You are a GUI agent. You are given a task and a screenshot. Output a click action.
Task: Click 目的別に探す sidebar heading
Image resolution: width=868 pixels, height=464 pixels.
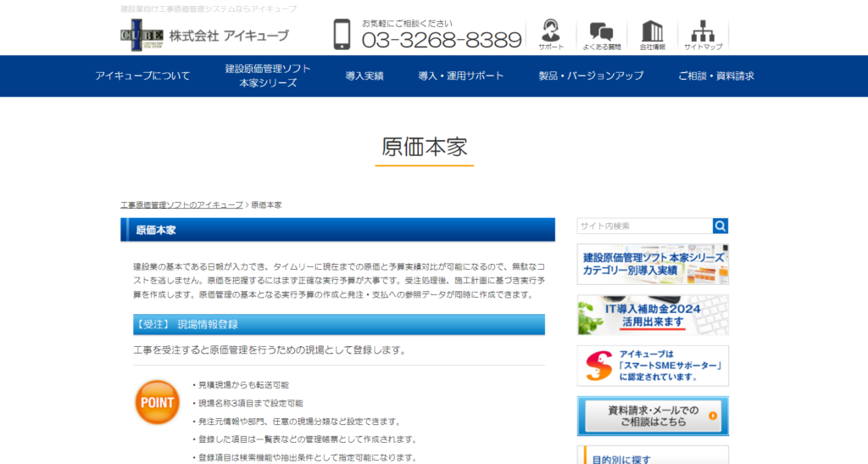[x=621, y=460]
